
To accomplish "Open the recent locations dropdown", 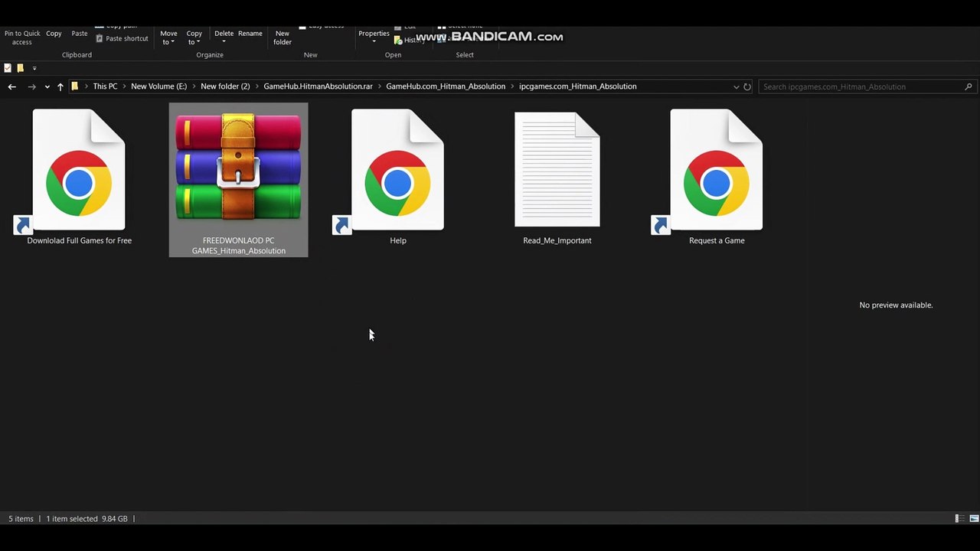I will (x=47, y=86).
